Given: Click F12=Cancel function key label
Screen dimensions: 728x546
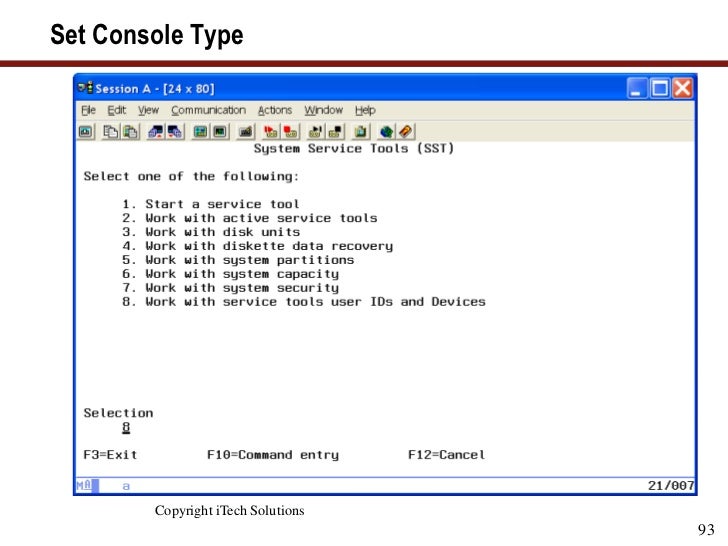Looking at the screenshot, I should (x=447, y=455).
